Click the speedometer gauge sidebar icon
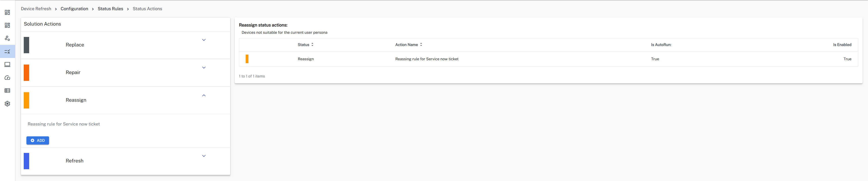Viewport: 868px width, 181px height. (x=7, y=78)
